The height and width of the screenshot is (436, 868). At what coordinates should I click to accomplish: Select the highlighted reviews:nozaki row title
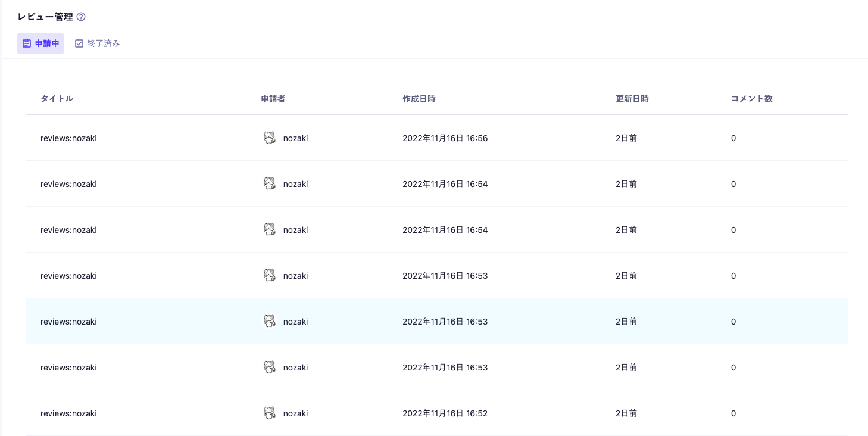[x=68, y=322]
